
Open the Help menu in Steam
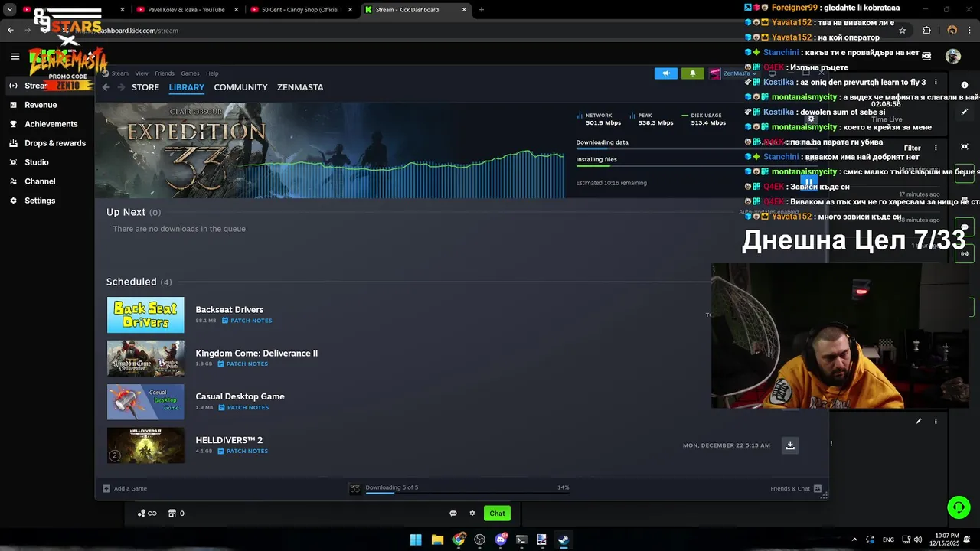coord(212,73)
